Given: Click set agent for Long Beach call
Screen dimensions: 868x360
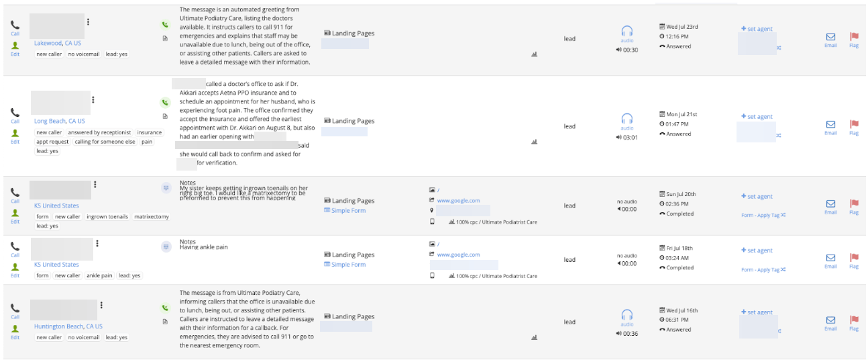Looking at the screenshot, I should pos(757,116).
